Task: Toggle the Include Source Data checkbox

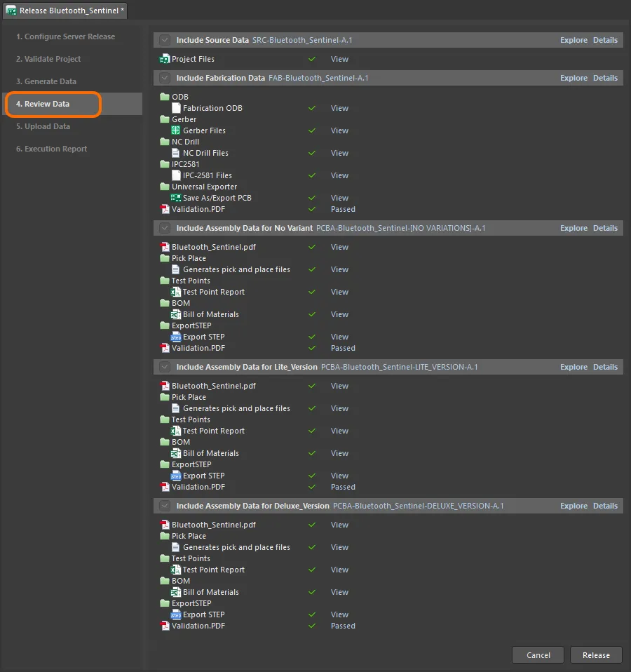Action: [165, 41]
